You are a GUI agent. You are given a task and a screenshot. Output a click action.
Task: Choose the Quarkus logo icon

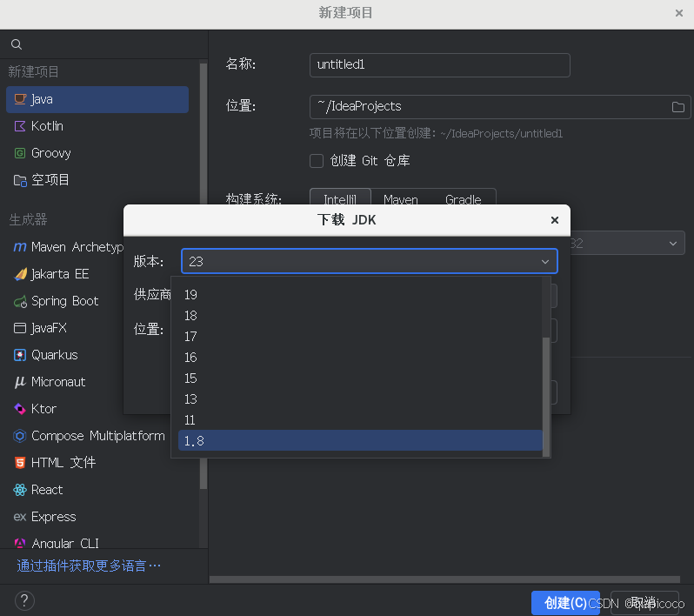point(20,355)
